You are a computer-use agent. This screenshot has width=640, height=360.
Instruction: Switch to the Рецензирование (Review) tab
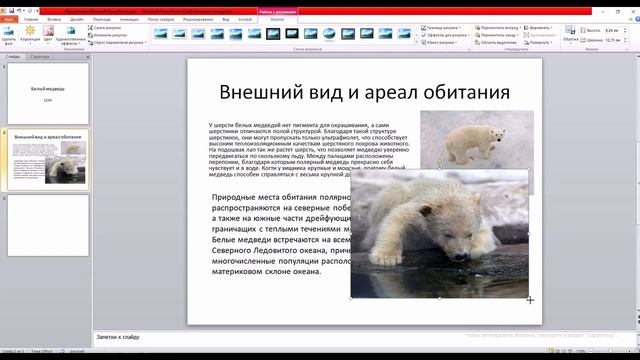pos(198,19)
